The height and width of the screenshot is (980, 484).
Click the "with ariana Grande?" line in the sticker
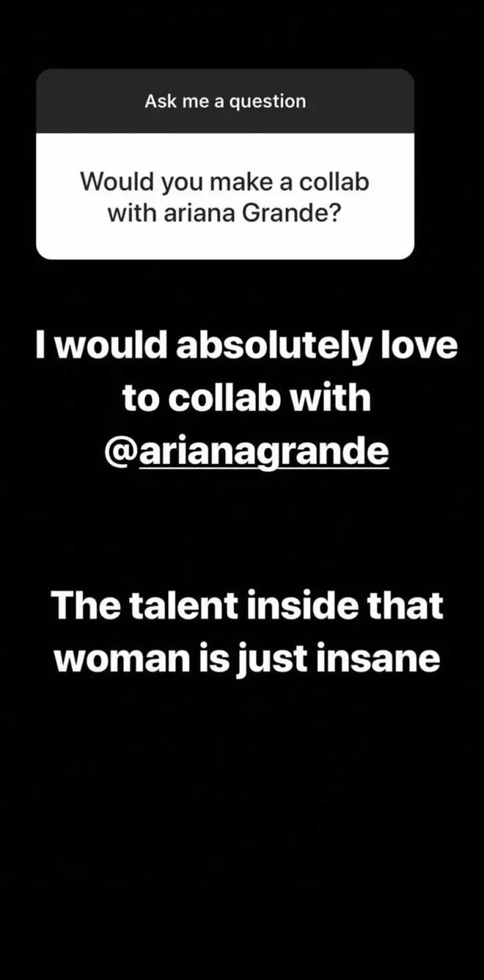(225, 213)
